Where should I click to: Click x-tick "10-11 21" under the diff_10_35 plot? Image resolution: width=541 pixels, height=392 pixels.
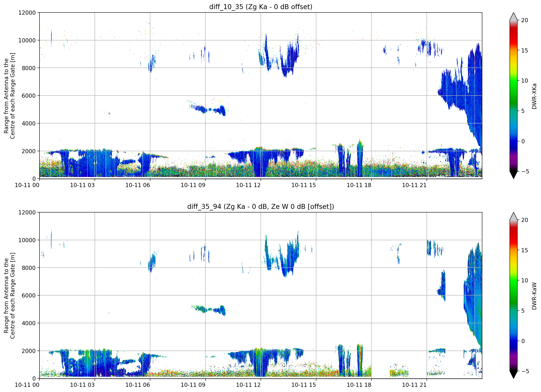point(414,185)
